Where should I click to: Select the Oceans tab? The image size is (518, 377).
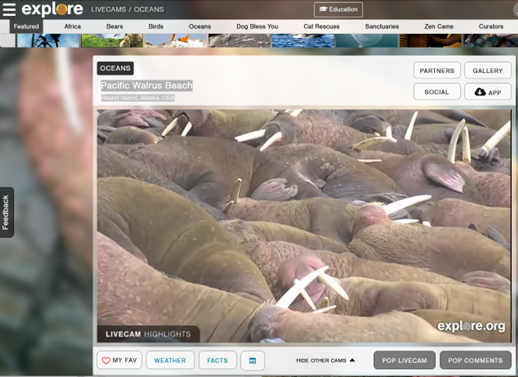pos(200,26)
